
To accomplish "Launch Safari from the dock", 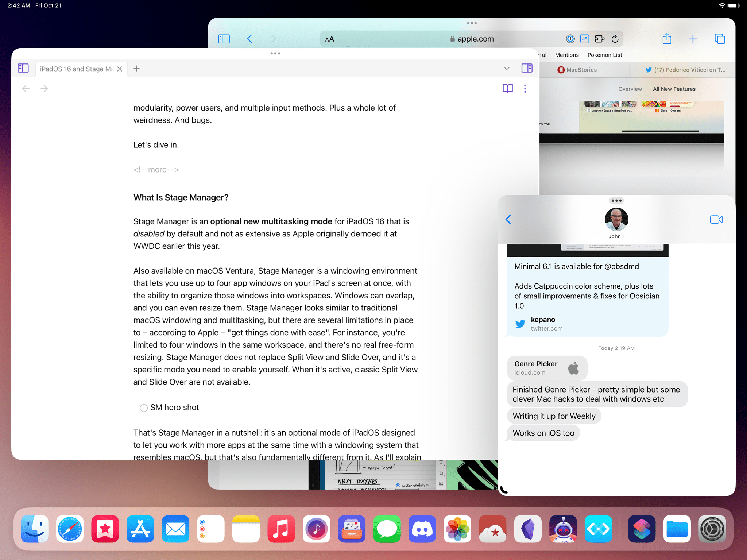I will click(70, 529).
